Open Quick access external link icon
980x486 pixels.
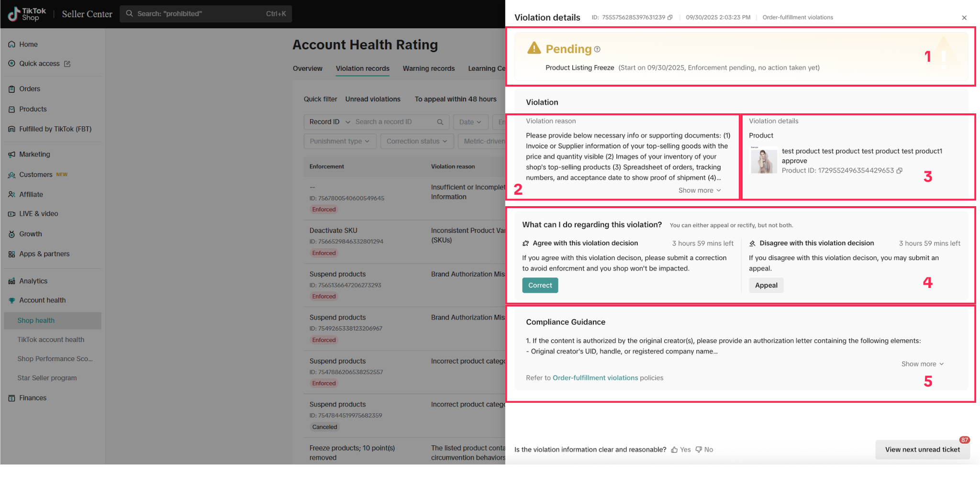(67, 64)
